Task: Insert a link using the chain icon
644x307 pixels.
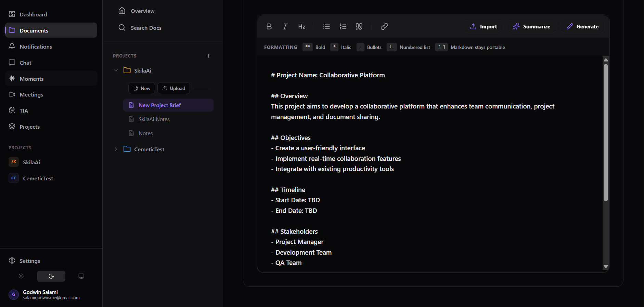Action: (x=384, y=27)
